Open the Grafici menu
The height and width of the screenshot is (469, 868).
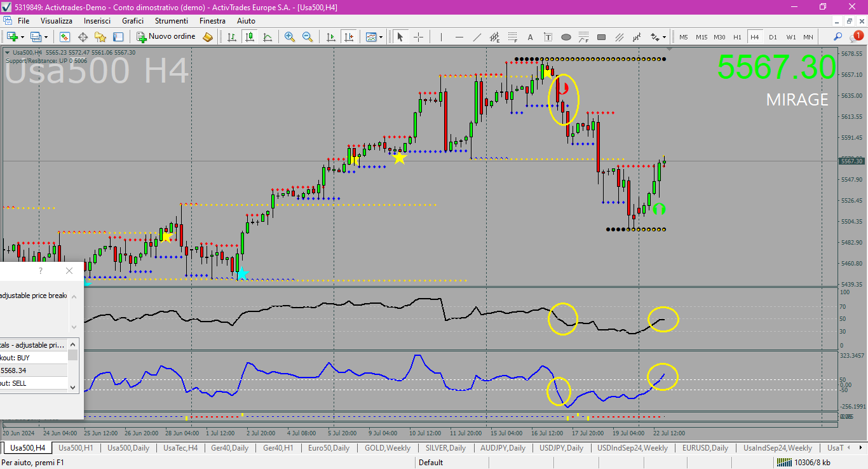click(x=133, y=21)
